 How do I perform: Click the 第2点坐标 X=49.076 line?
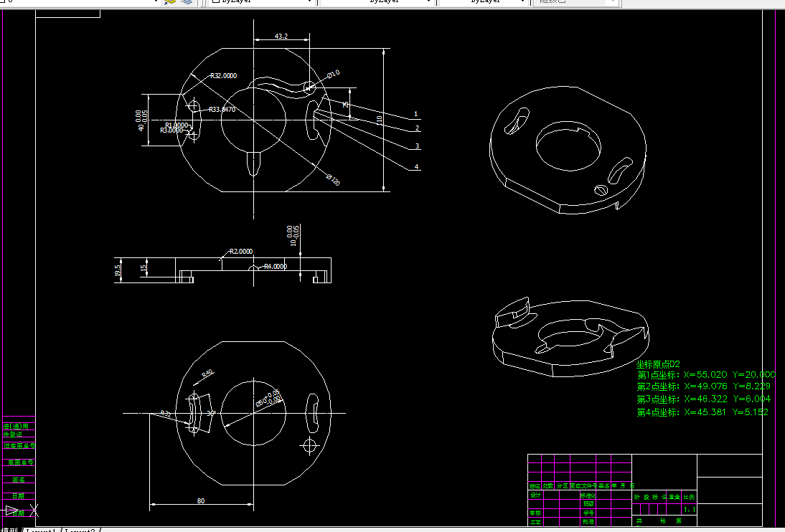[x=703, y=386]
